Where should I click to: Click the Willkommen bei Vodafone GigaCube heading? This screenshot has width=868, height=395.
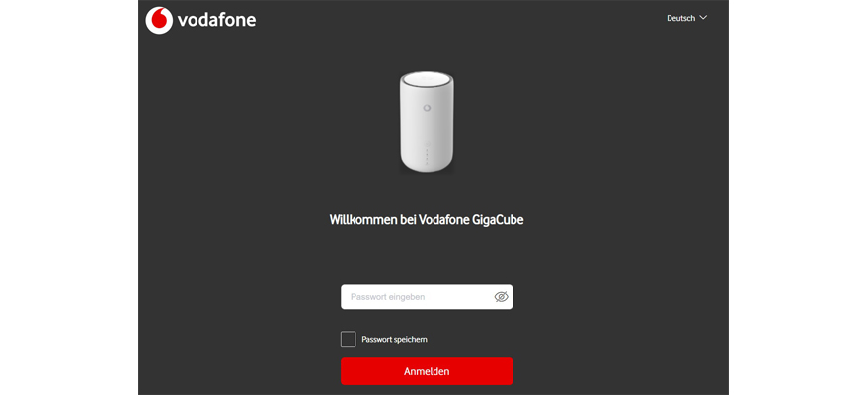427,220
